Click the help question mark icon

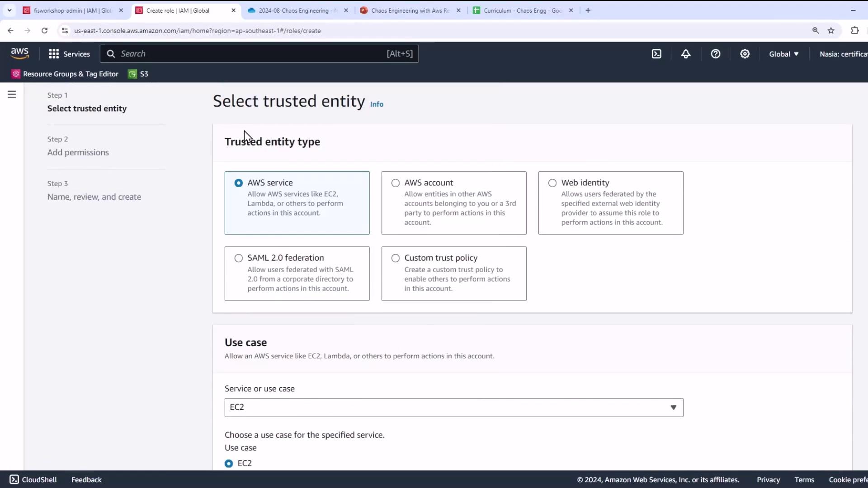pyautogui.click(x=715, y=54)
